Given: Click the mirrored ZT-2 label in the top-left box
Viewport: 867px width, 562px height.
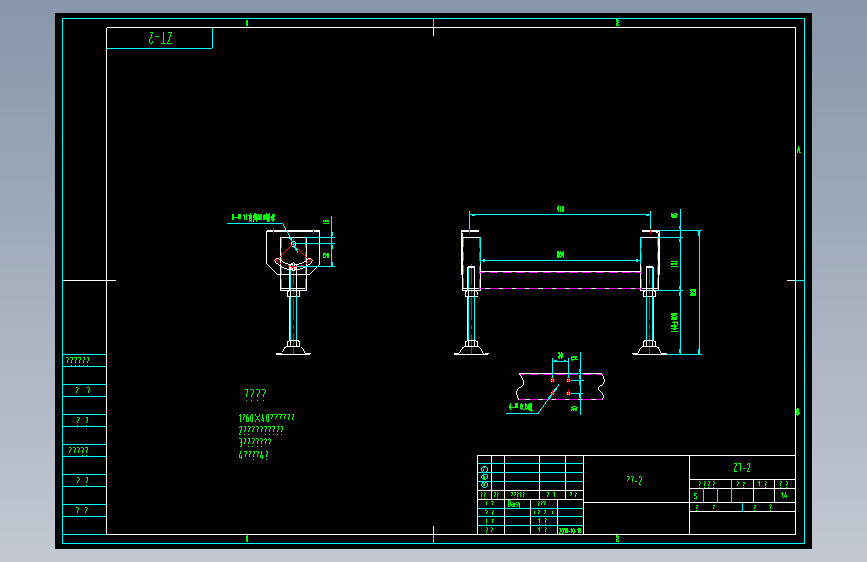Looking at the screenshot, I should coord(160,38).
